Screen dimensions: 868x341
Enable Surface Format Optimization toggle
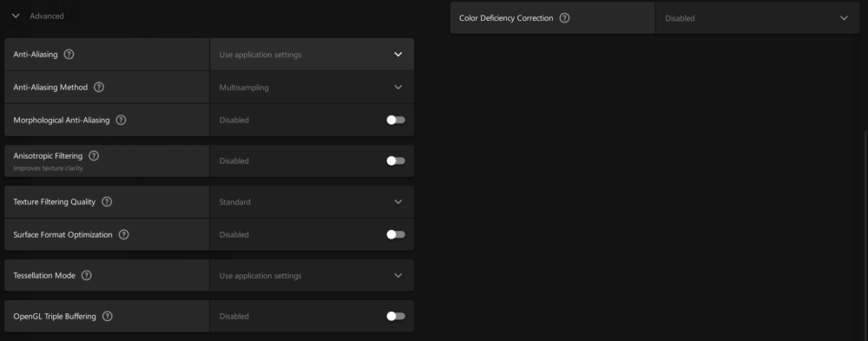click(x=396, y=234)
